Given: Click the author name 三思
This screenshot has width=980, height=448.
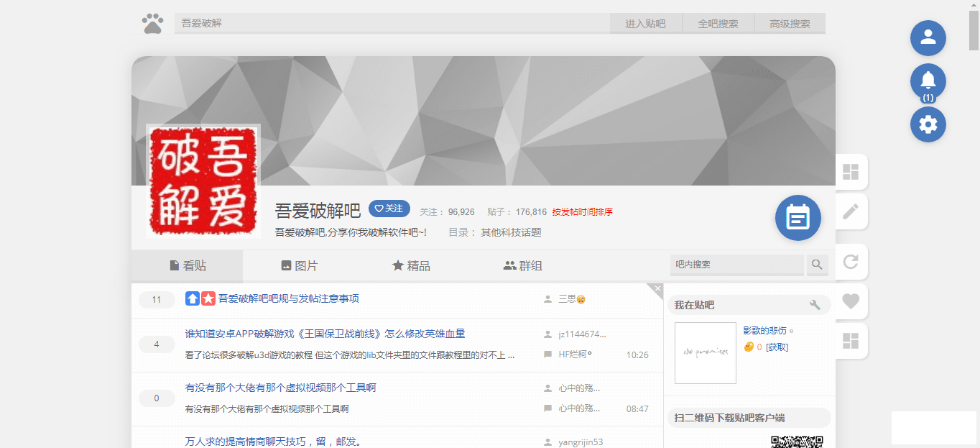Looking at the screenshot, I should click(572, 299).
